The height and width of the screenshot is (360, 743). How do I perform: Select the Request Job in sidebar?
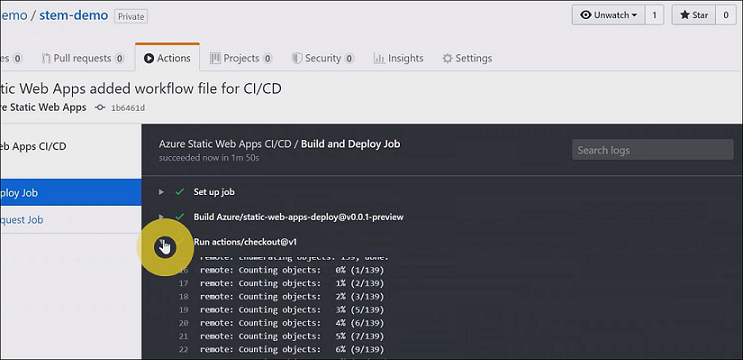(x=22, y=220)
